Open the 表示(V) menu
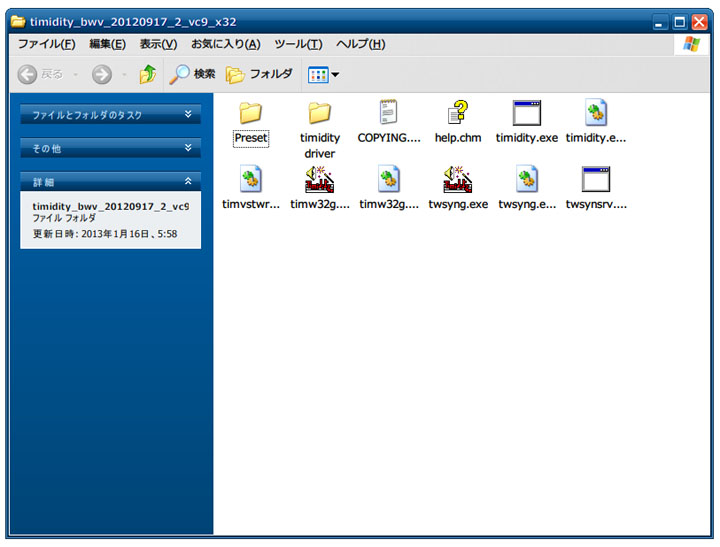720x547 pixels. pyautogui.click(x=158, y=44)
